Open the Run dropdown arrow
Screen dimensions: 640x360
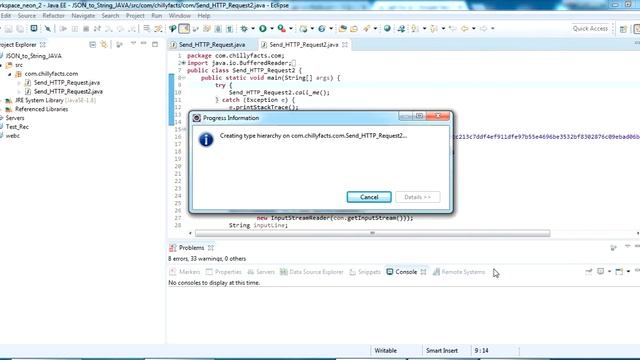pos(272,29)
